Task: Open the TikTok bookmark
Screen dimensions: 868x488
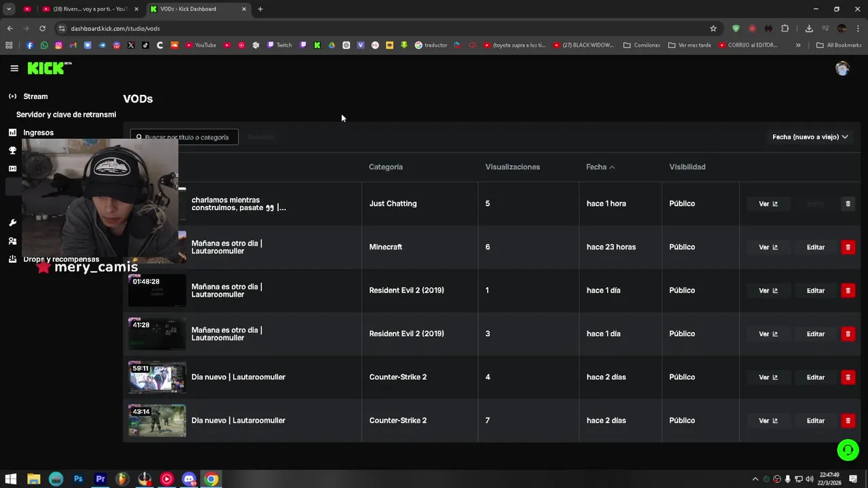Action: 145,45
